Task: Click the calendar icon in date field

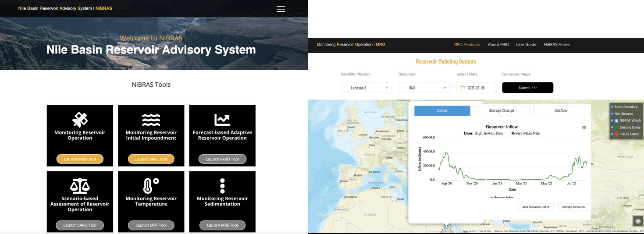Action: (462, 88)
